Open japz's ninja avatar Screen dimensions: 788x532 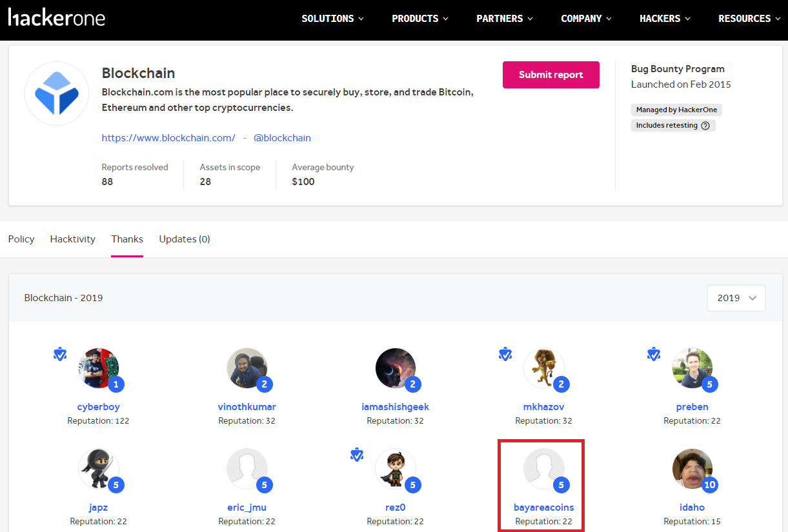(98, 469)
